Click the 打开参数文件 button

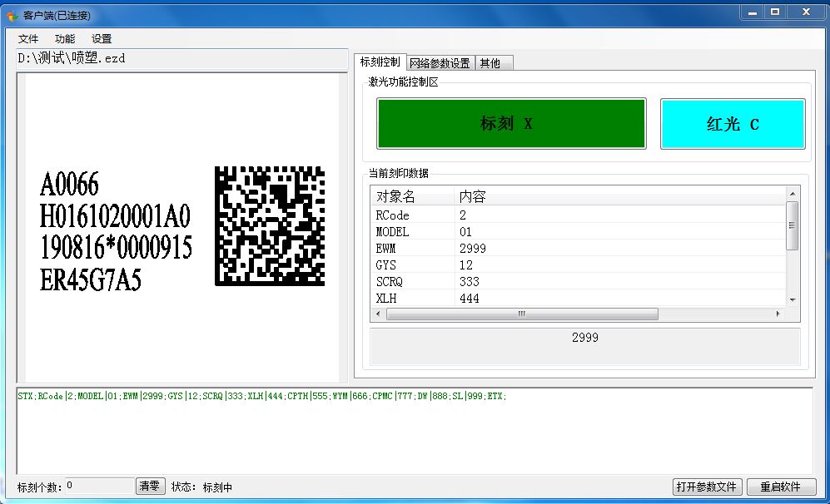point(707,487)
